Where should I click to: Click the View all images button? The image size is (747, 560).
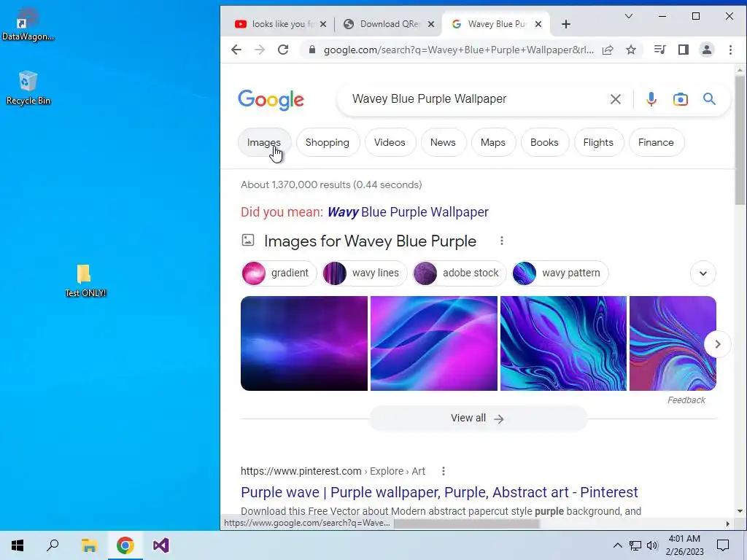[x=478, y=418]
